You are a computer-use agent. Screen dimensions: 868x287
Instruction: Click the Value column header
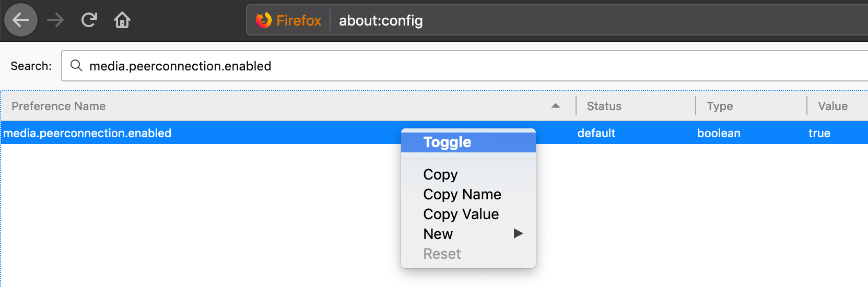(x=832, y=106)
